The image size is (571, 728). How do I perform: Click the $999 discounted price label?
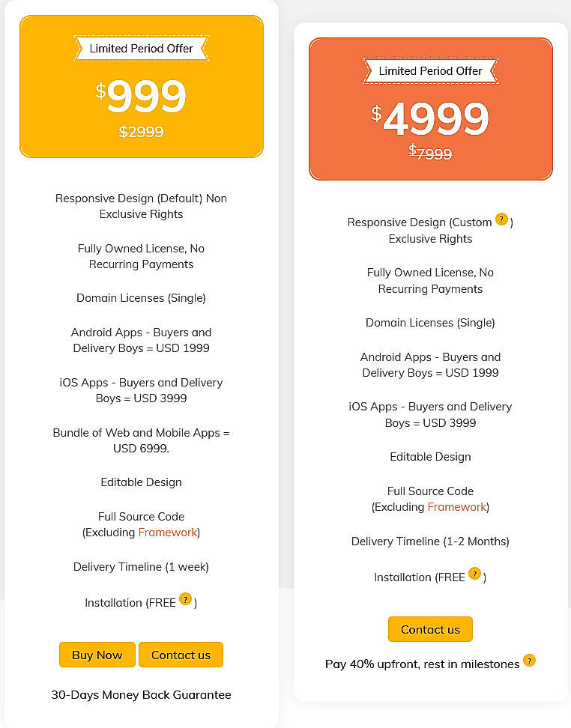point(141,96)
